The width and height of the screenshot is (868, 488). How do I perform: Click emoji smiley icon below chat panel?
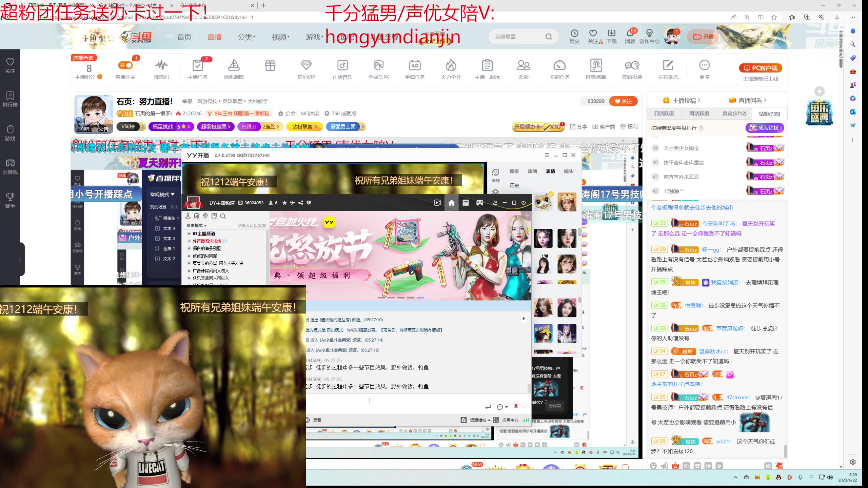(x=653, y=466)
